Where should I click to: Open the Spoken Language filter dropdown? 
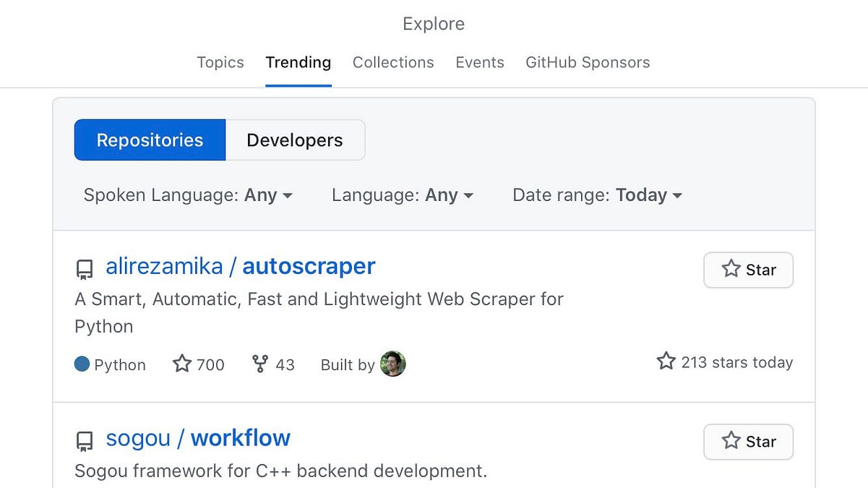tap(188, 194)
